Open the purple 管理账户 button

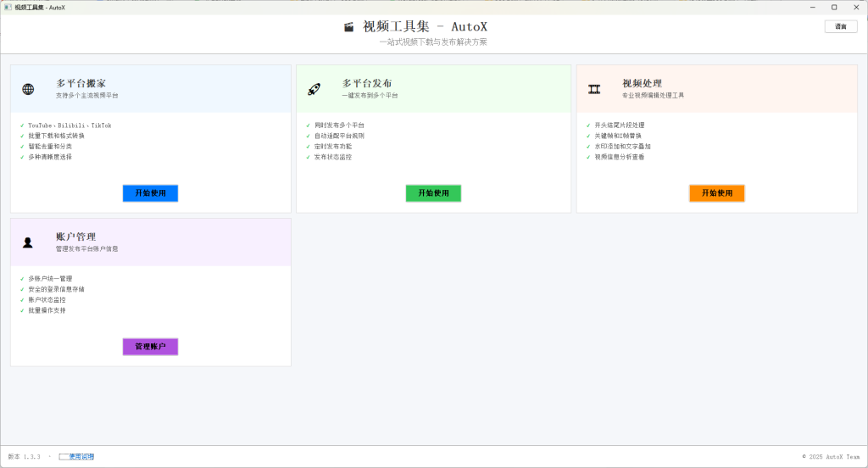click(151, 347)
